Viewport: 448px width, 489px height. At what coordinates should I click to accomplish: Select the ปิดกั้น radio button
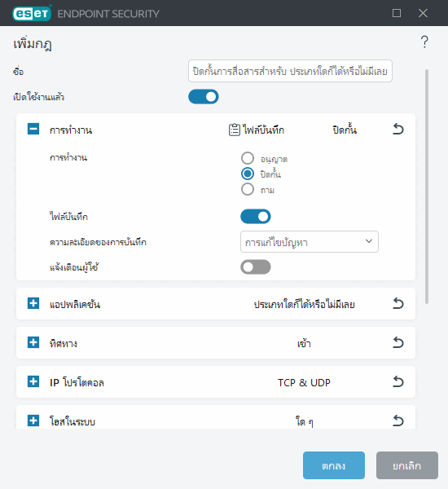[248, 174]
